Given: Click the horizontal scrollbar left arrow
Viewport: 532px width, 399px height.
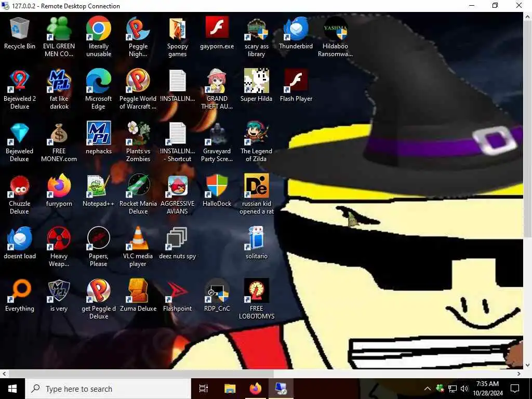Looking at the screenshot, I should coord(4,374).
